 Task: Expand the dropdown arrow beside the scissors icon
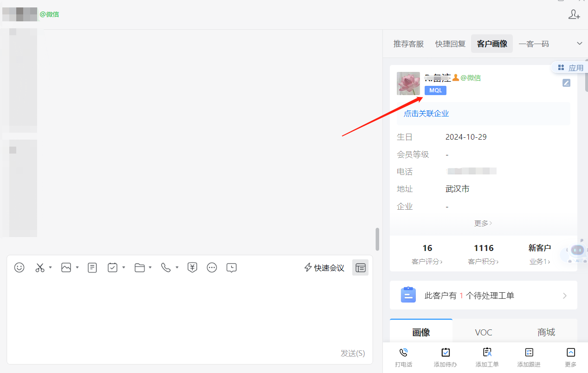pos(50,268)
